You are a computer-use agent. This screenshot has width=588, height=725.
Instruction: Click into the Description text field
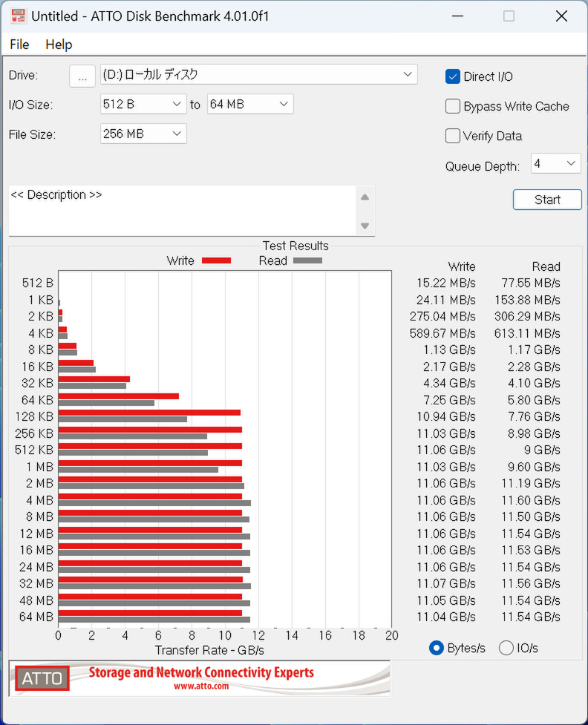pyautogui.click(x=183, y=211)
